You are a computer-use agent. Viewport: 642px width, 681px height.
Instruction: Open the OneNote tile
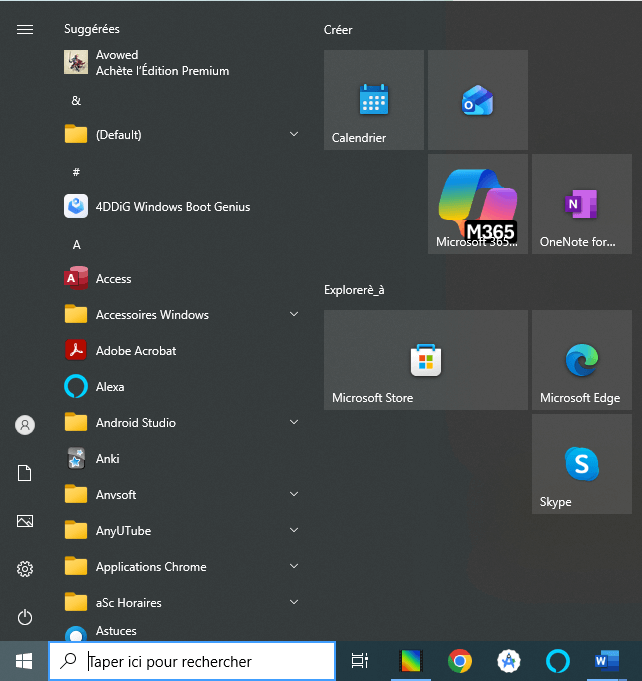click(581, 204)
